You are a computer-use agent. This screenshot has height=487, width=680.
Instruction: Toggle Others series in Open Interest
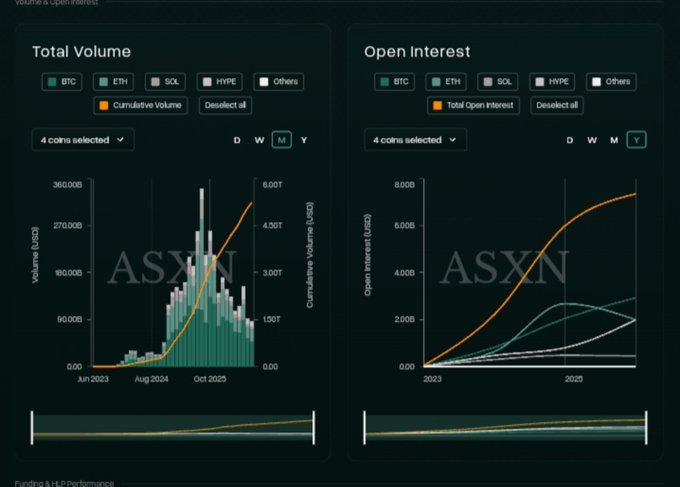611,82
